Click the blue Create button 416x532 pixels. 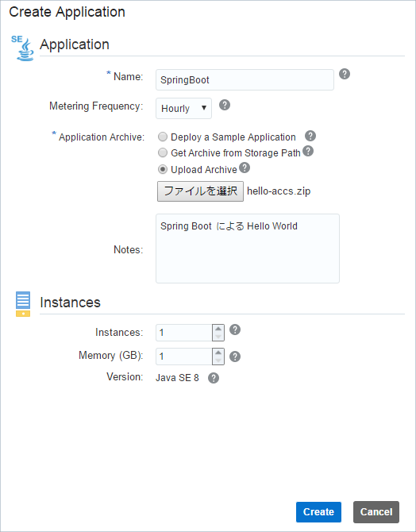[x=318, y=511]
